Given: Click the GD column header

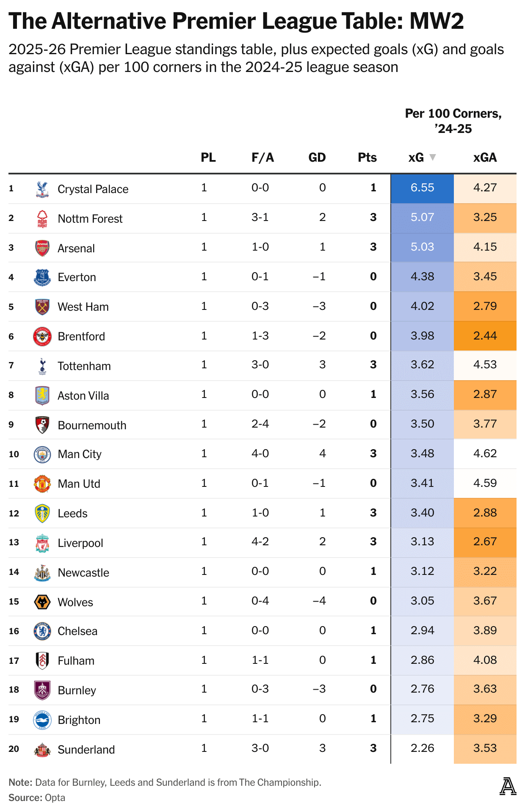Looking at the screenshot, I should click(x=317, y=157).
